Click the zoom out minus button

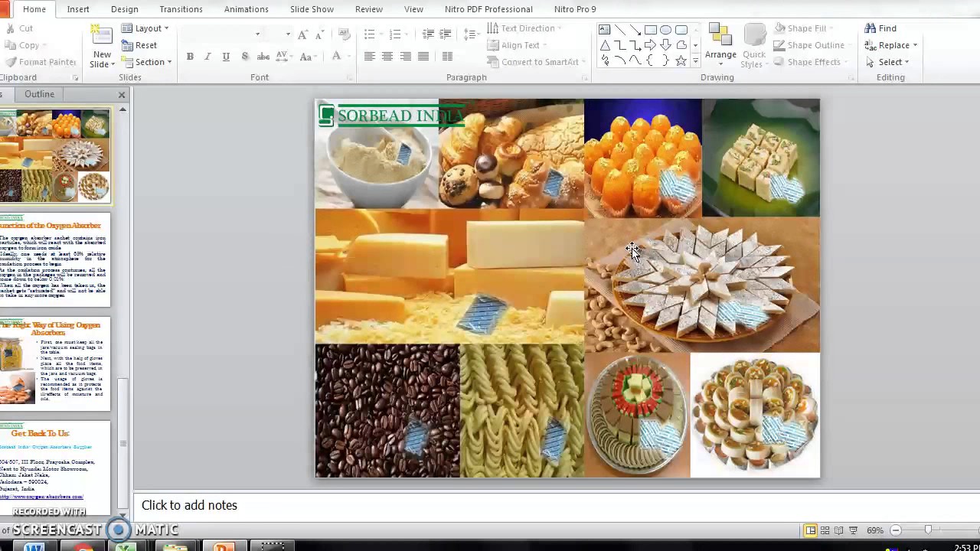click(896, 530)
